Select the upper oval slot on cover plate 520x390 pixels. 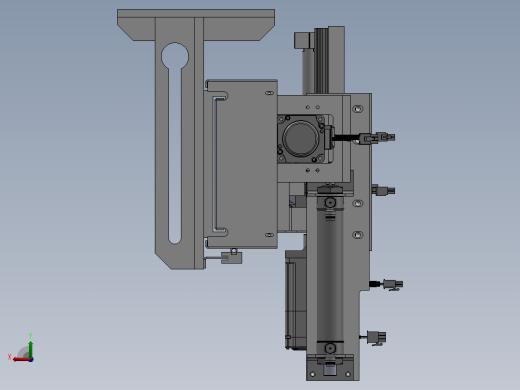(x=269, y=93)
